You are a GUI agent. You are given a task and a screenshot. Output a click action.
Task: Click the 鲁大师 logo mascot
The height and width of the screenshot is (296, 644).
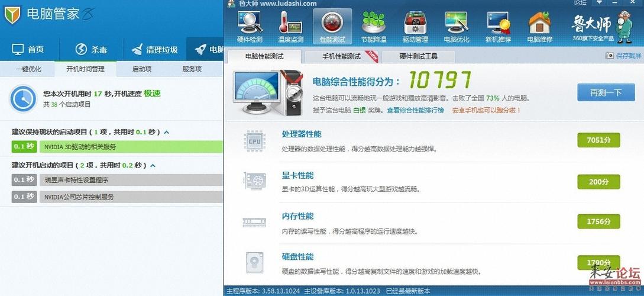623,27
